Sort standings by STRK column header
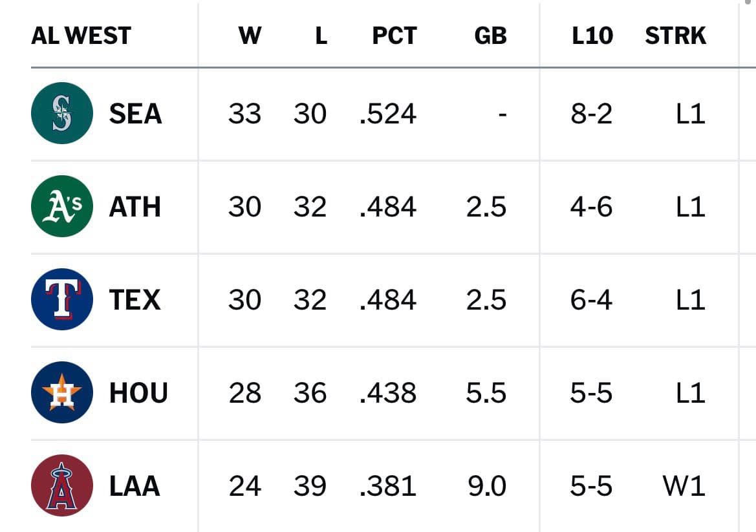The width and height of the screenshot is (756, 532). click(675, 36)
